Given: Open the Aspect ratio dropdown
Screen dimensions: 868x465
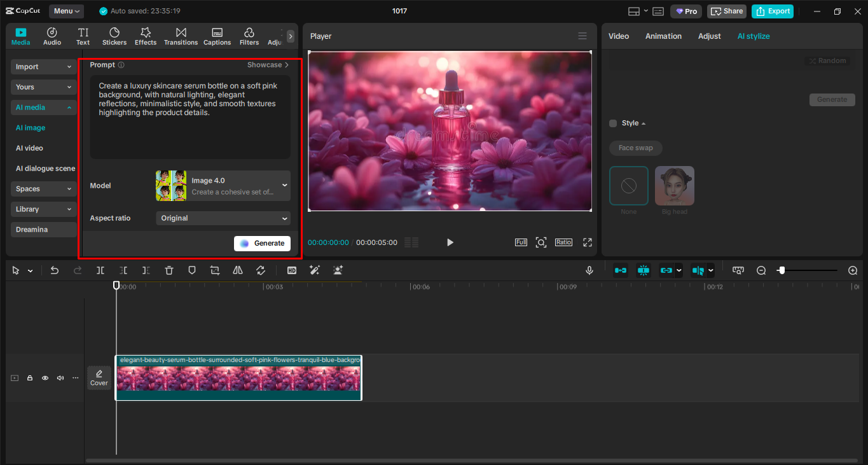Looking at the screenshot, I should tap(223, 218).
